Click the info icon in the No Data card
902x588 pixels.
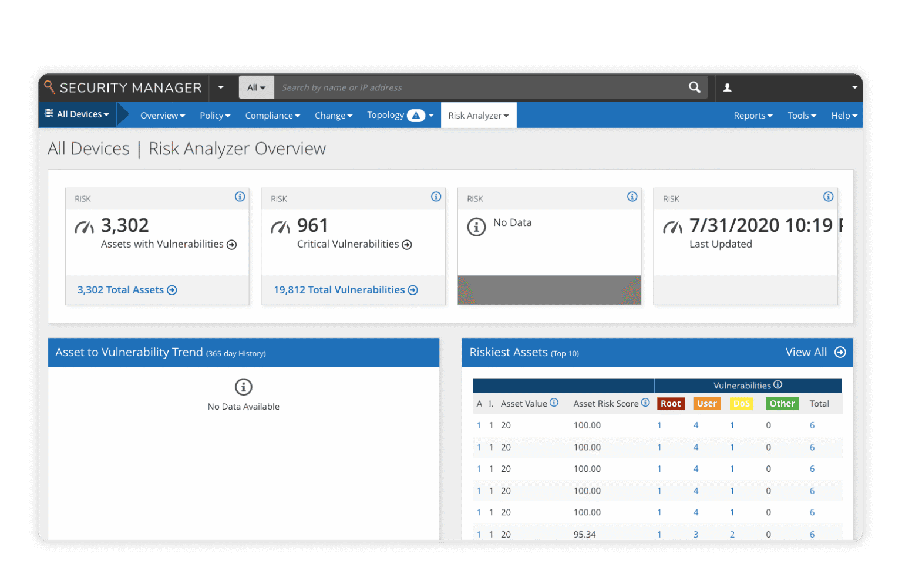click(476, 227)
